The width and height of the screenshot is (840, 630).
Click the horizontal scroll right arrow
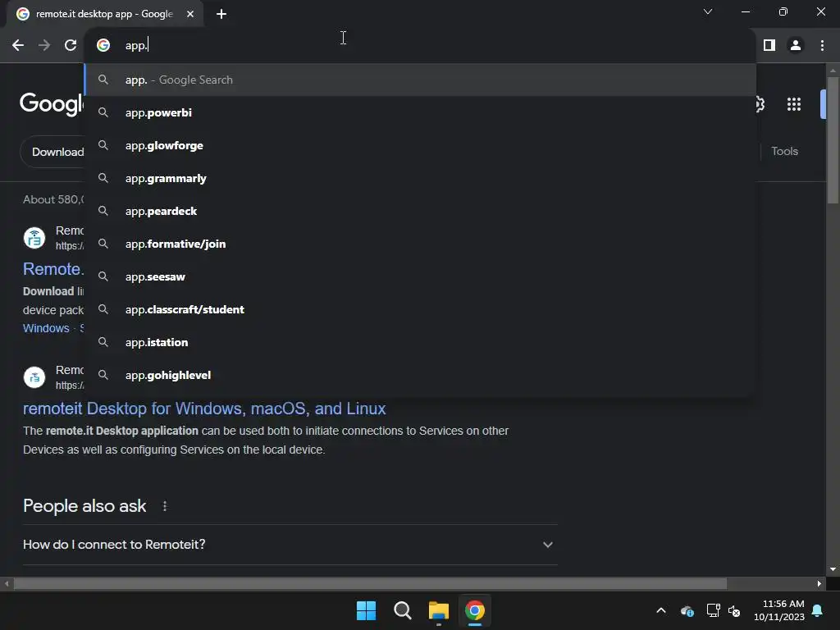[819, 583]
